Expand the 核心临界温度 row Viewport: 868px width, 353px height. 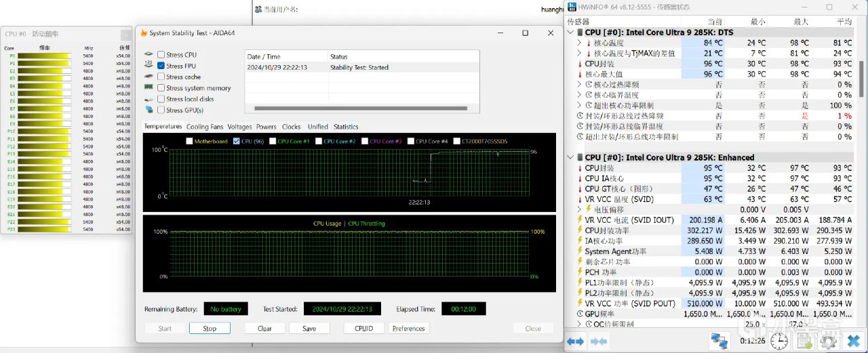point(579,95)
